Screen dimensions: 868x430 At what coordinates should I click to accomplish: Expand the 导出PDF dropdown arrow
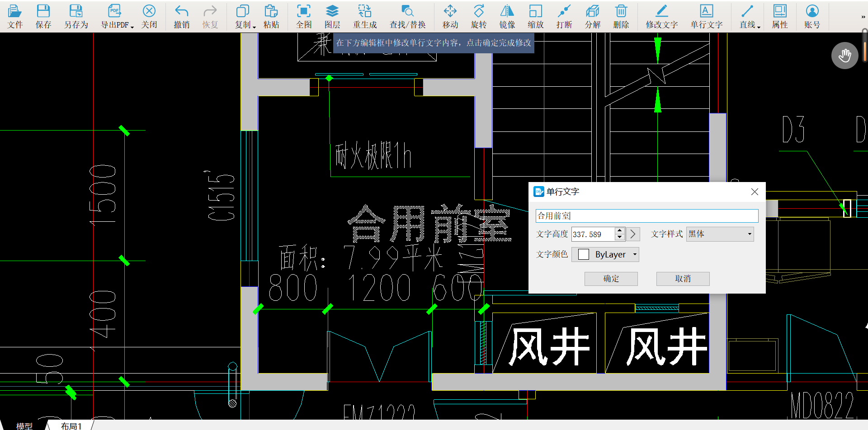click(x=132, y=27)
